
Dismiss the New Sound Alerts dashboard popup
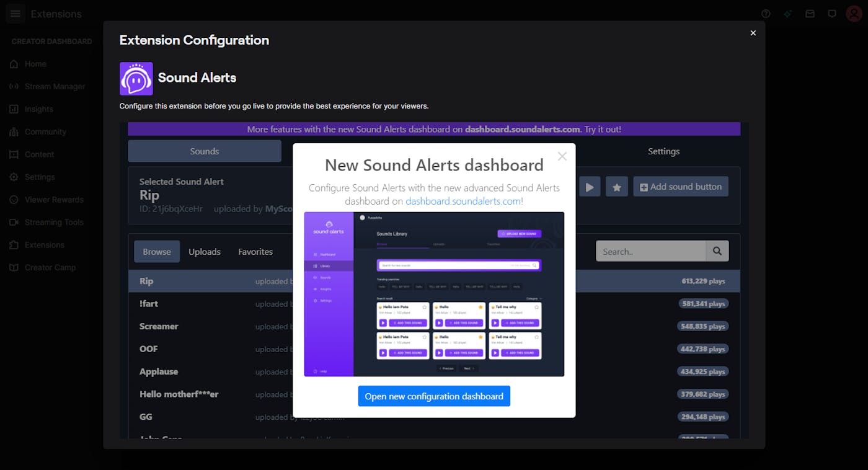(562, 156)
